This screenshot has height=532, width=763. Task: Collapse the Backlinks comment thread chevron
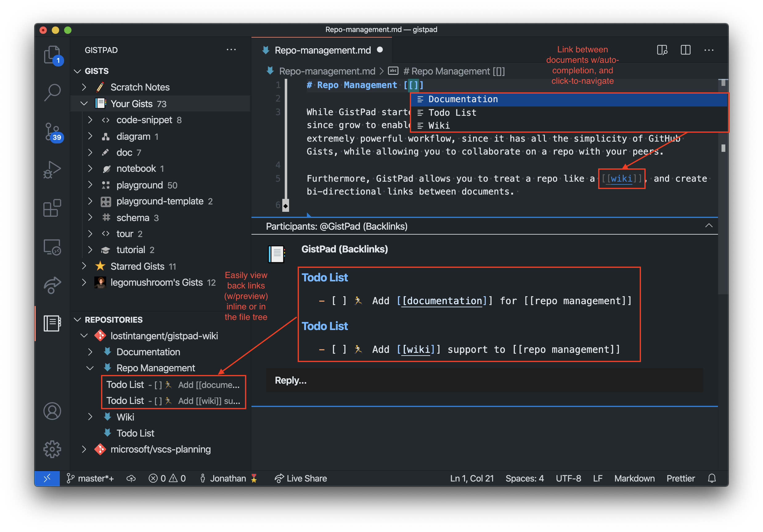point(708,226)
